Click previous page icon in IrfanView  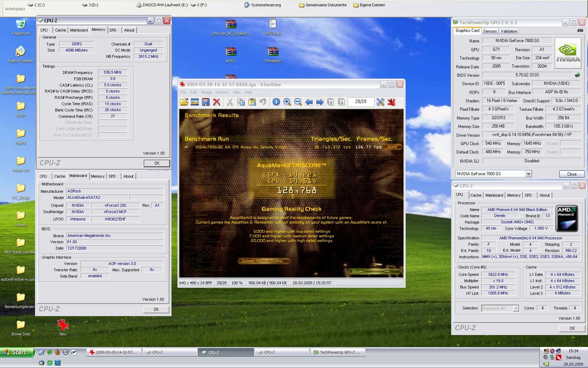pyautogui.click(x=331, y=102)
